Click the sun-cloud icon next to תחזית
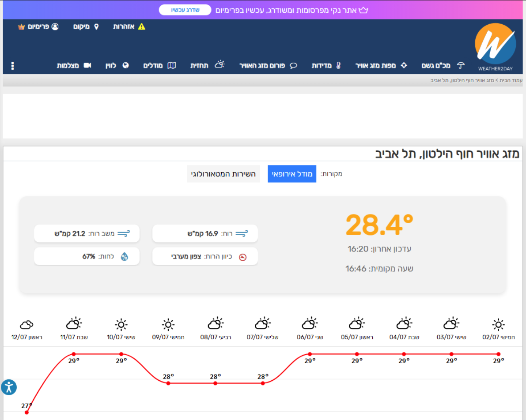The height and width of the screenshot is (420, 526). coord(220,64)
